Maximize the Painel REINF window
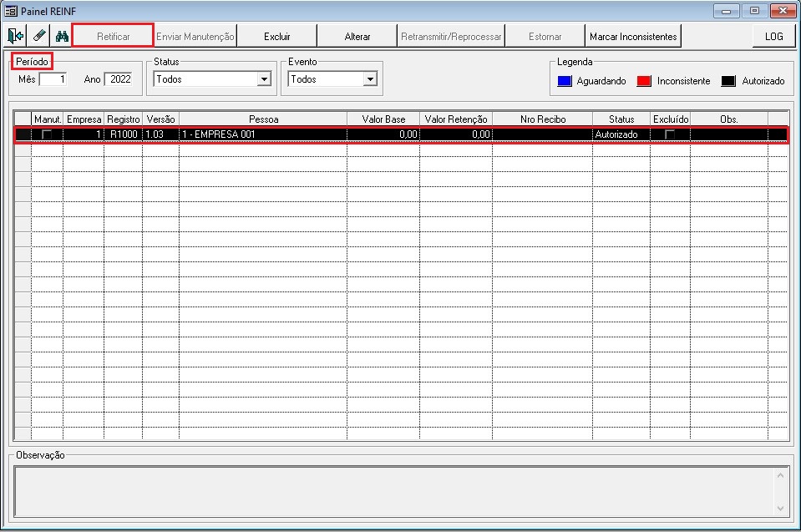 tap(754, 11)
